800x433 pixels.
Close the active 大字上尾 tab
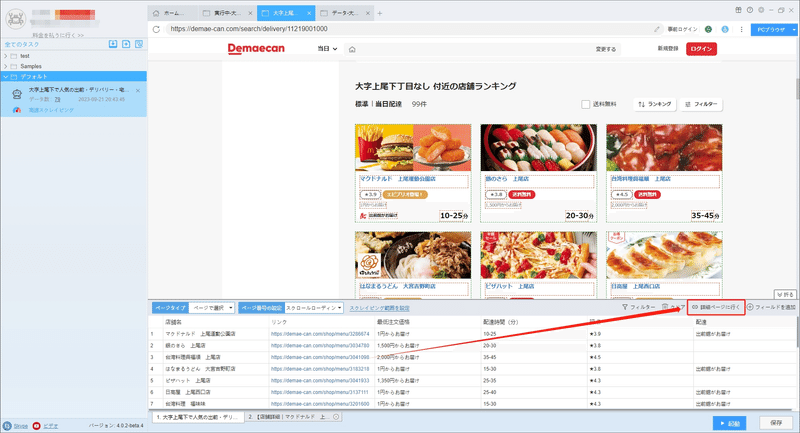(x=309, y=13)
